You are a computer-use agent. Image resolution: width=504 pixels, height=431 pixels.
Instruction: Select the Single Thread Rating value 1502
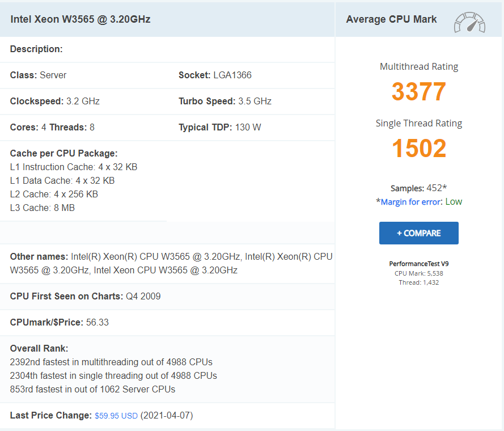pyautogui.click(x=418, y=149)
